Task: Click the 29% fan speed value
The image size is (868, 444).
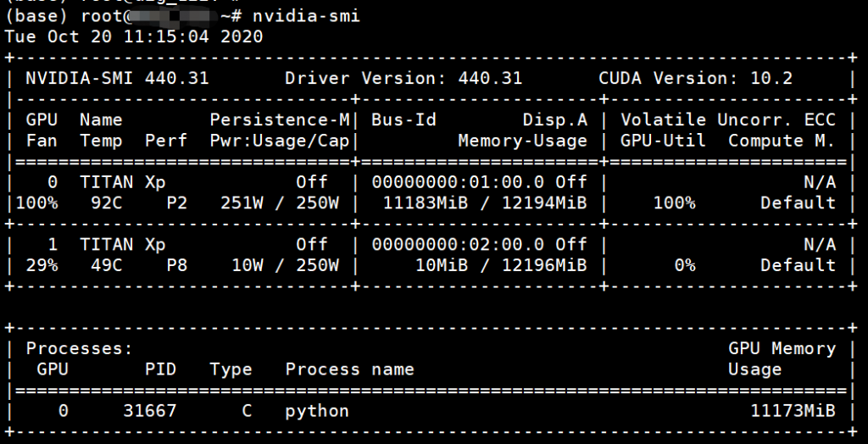Action: (x=42, y=265)
